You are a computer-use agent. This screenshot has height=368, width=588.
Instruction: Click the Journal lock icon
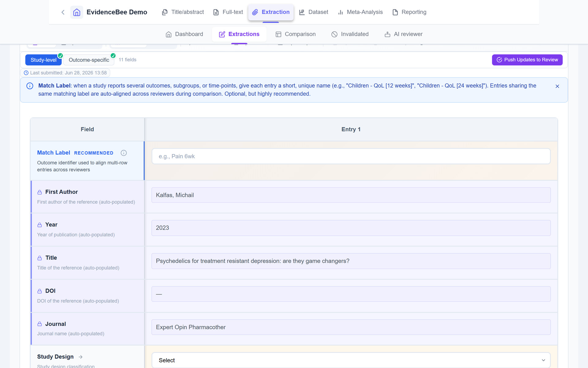tap(40, 324)
